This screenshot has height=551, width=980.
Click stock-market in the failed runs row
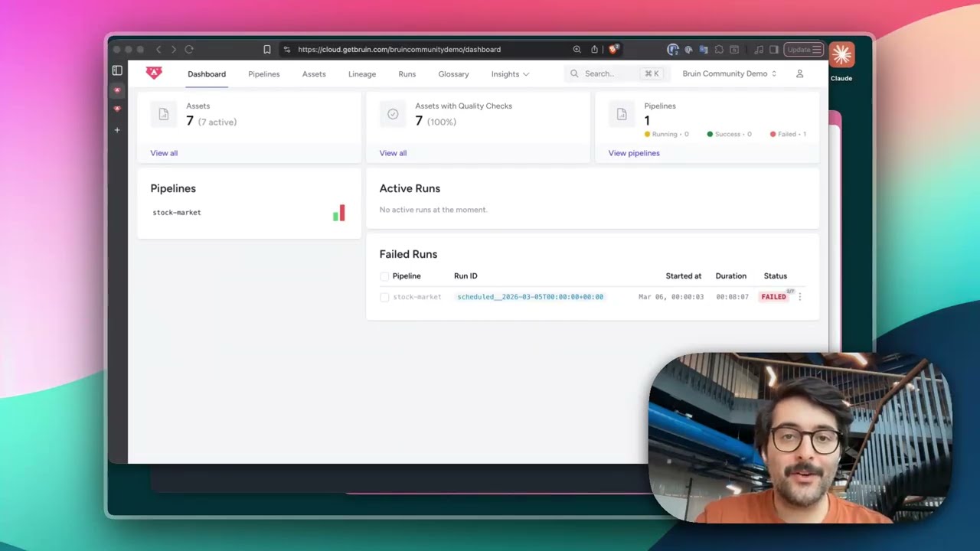(x=417, y=297)
